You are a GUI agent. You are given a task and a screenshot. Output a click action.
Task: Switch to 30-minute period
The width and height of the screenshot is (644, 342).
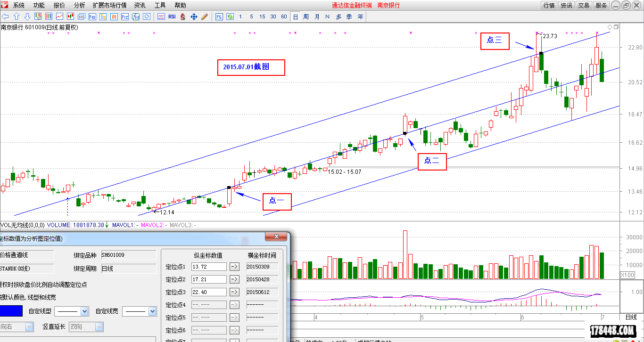(x=273, y=16)
